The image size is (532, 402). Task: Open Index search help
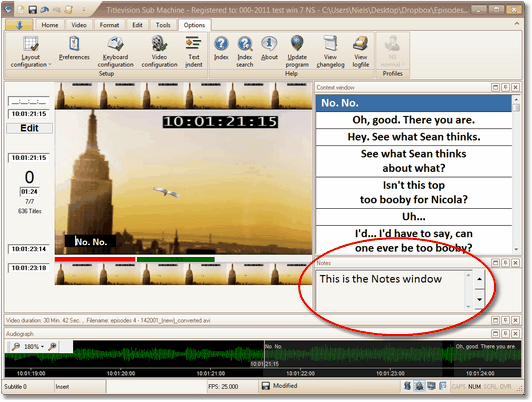pos(245,51)
